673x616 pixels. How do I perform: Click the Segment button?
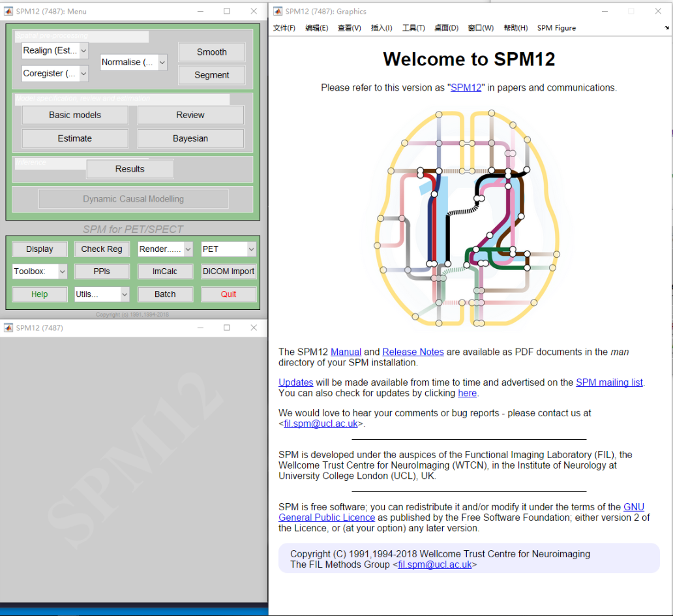211,75
